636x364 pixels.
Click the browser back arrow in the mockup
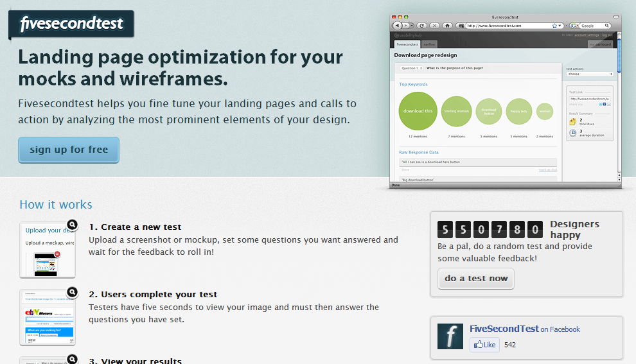point(398,26)
